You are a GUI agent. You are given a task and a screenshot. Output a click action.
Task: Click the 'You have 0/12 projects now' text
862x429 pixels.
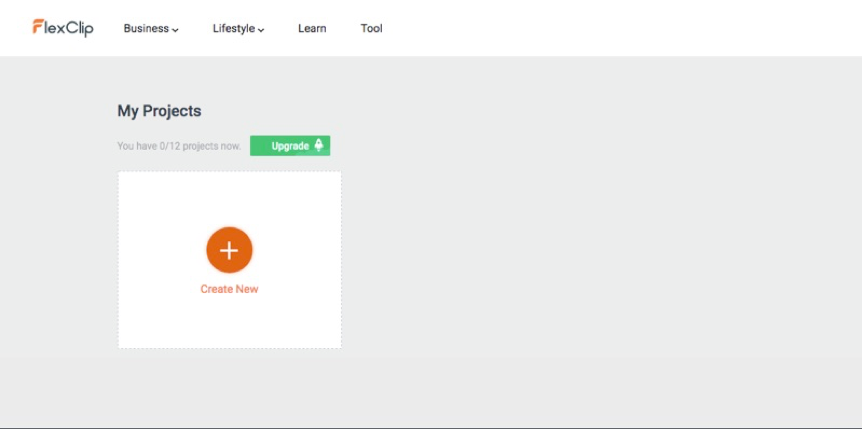click(179, 146)
